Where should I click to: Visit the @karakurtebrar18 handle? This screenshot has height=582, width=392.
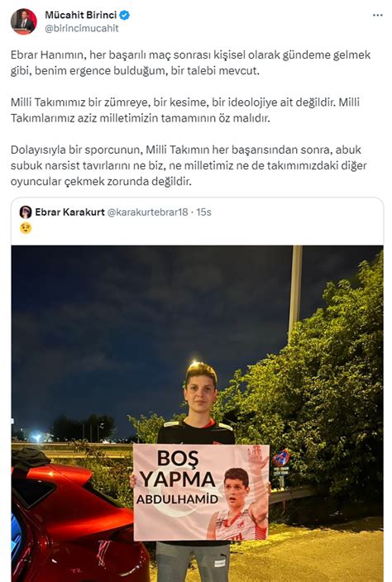tap(147, 212)
